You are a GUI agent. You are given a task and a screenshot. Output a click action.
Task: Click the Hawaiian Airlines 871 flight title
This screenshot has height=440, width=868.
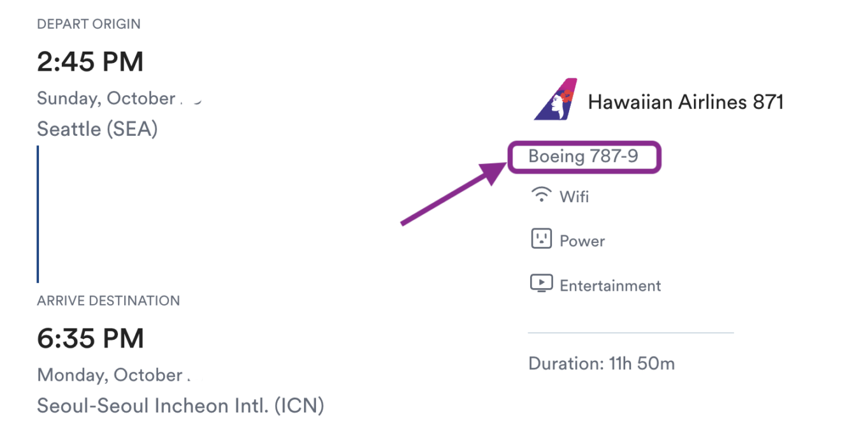(686, 101)
